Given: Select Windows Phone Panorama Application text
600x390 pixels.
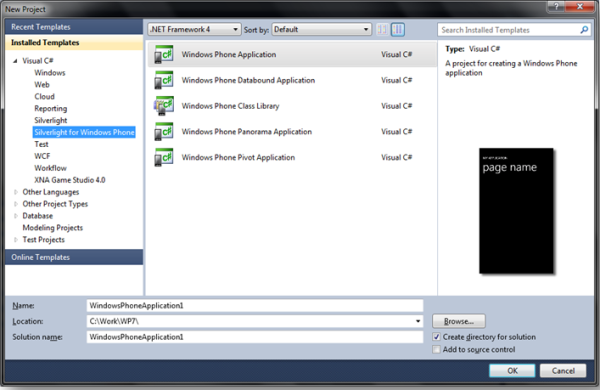Looking at the screenshot, I should click(x=247, y=131).
